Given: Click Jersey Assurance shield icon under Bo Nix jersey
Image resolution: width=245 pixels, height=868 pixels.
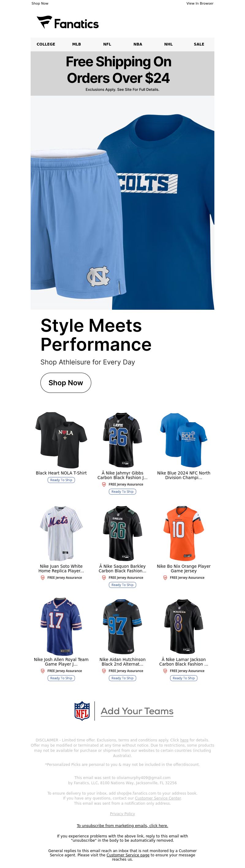Looking at the screenshot, I should click(x=165, y=578).
